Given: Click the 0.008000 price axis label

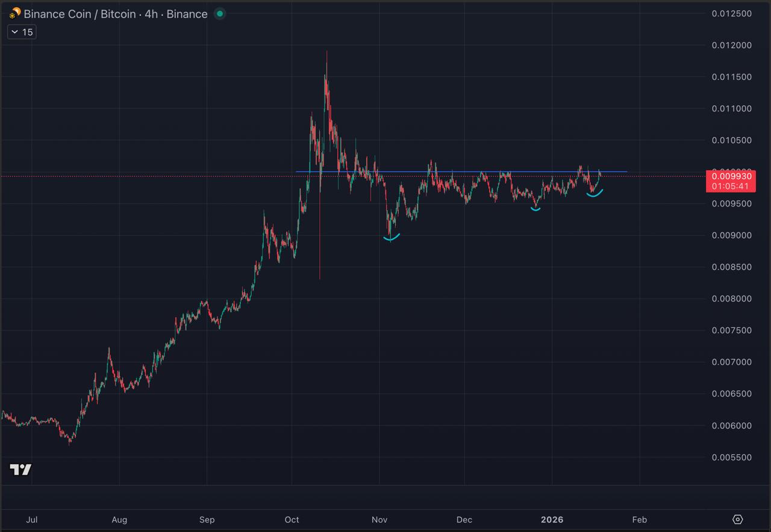Looking at the screenshot, I should (x=731, y=298).
